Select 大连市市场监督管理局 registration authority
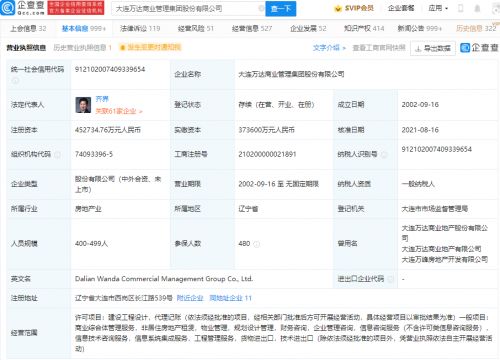Screen dimensions: 500x360 [x=435, y=209]
